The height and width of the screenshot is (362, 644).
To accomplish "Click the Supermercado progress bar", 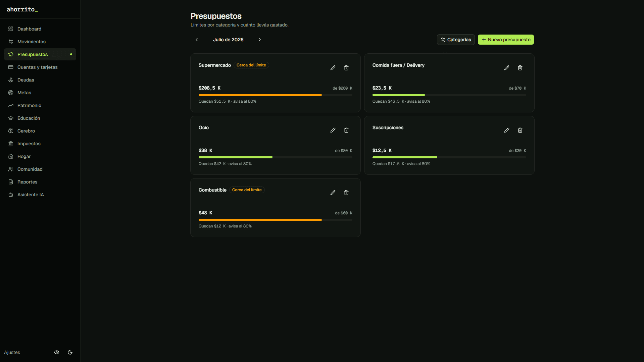I will [276, 95].
